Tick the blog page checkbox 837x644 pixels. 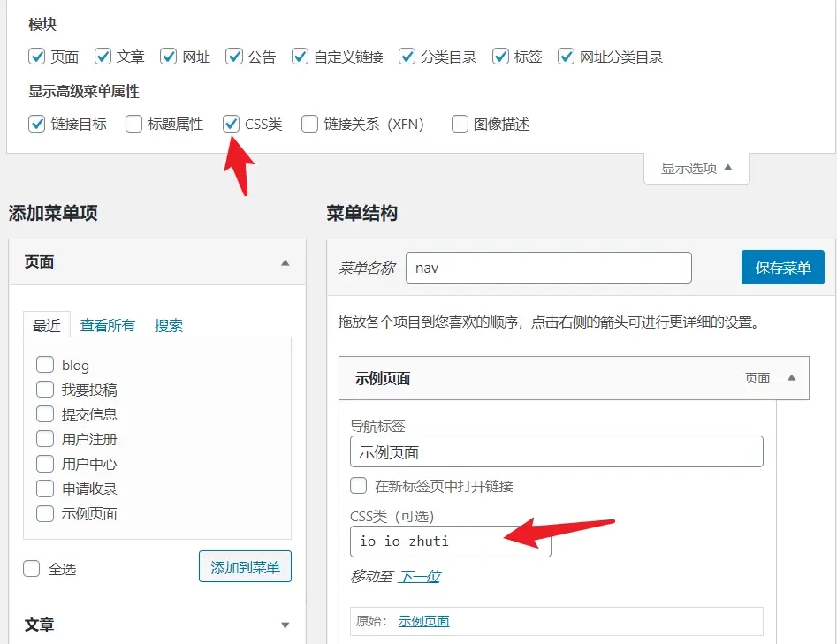pyautogui.click(x=45, y=365)
